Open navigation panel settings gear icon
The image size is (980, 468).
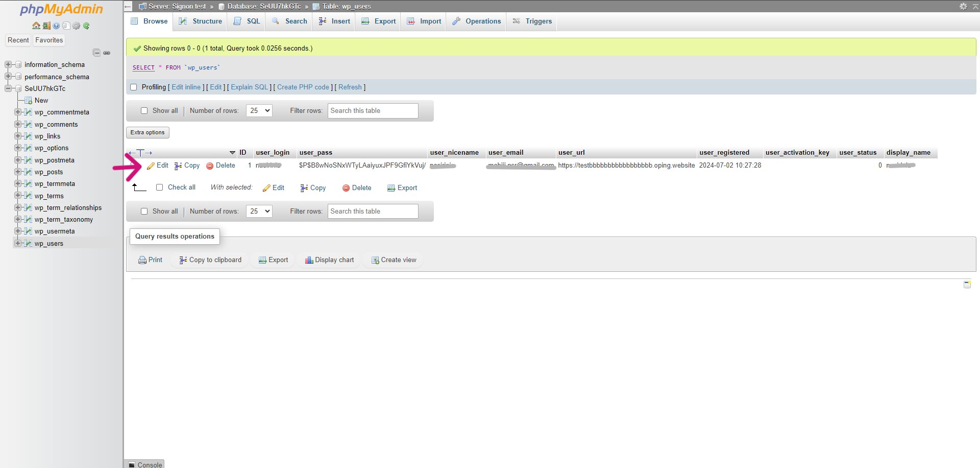coord(76,26)
